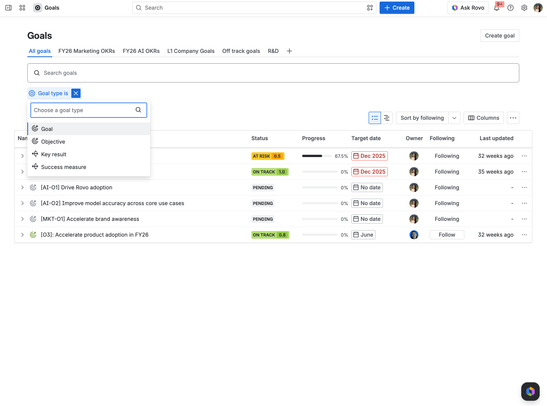Open the sort direction dropdown arrow
Viewport: 547px width, 406px height.
coord(454,118)
